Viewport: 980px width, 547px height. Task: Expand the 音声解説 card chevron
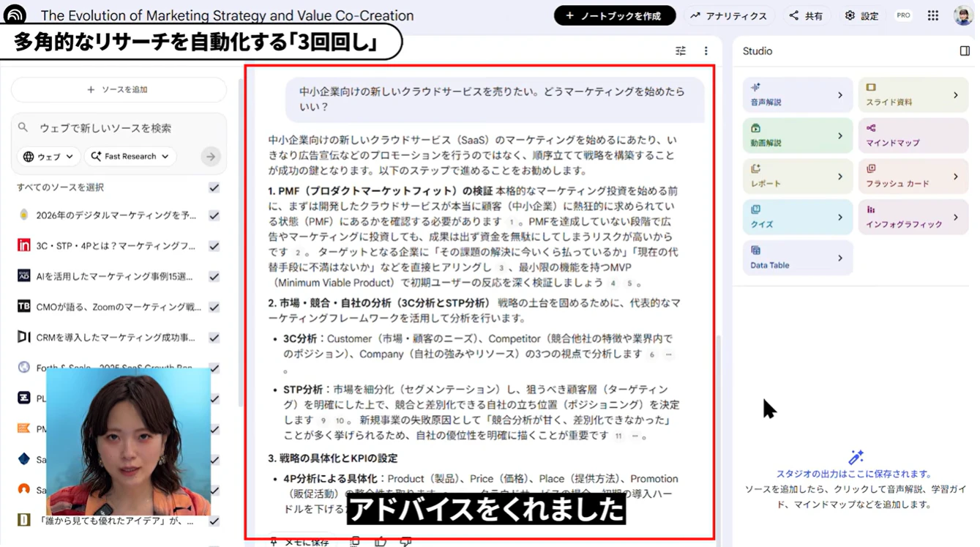[840, 95]
